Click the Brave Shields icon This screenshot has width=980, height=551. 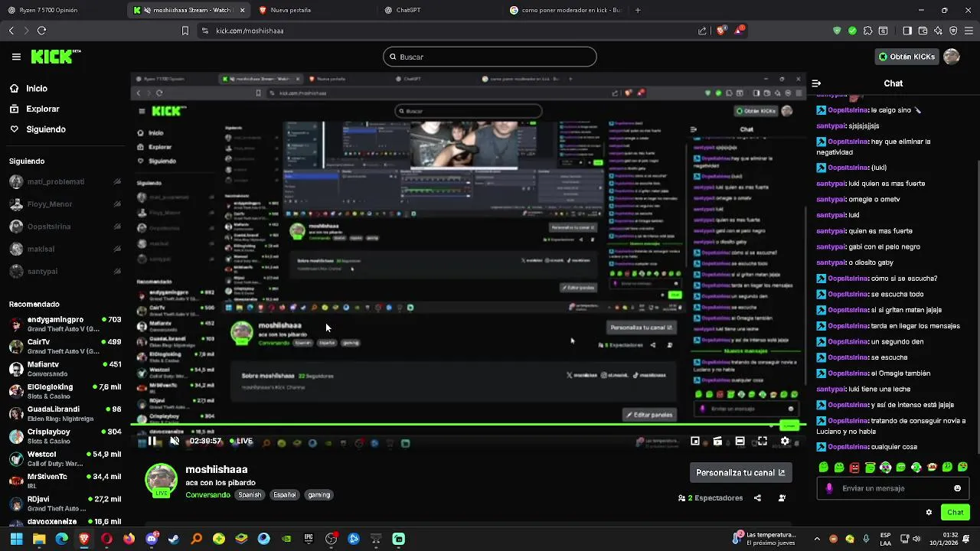point(721,31)
